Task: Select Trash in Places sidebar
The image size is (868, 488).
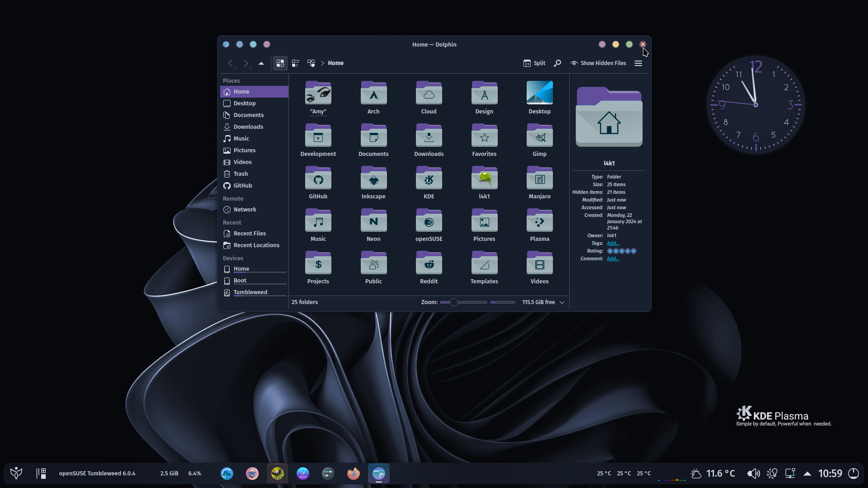Action: tap(254, 174)
